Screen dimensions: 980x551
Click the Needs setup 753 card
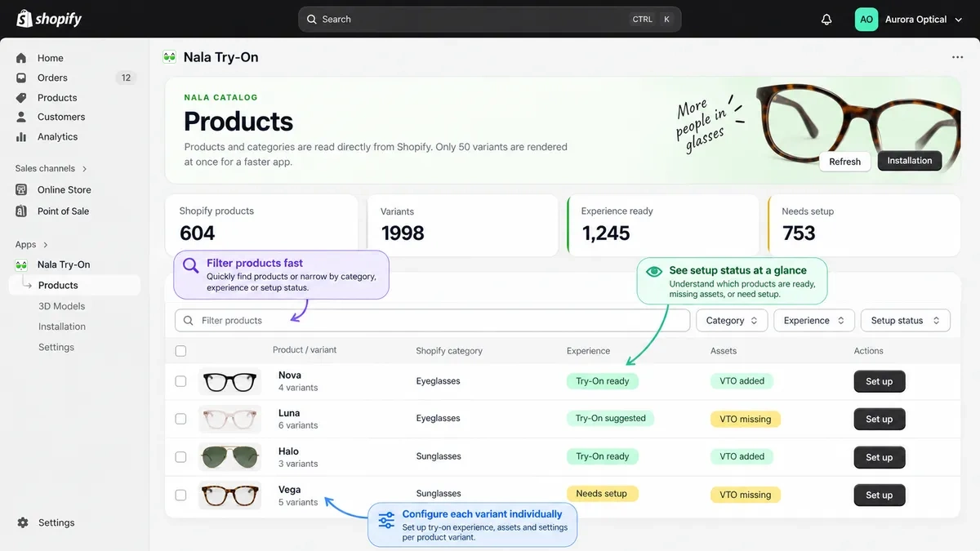(x=864, y=225)
